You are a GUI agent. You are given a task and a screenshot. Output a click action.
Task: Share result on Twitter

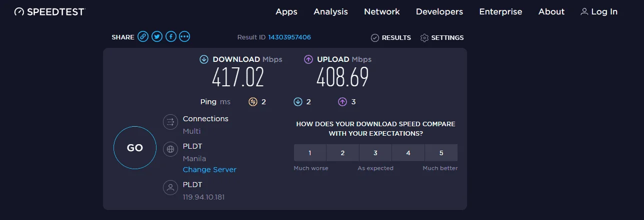point(157,36)
